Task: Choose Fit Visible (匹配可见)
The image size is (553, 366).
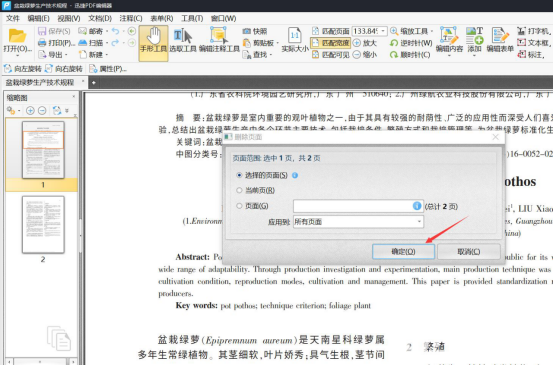Action: point(330,55)
